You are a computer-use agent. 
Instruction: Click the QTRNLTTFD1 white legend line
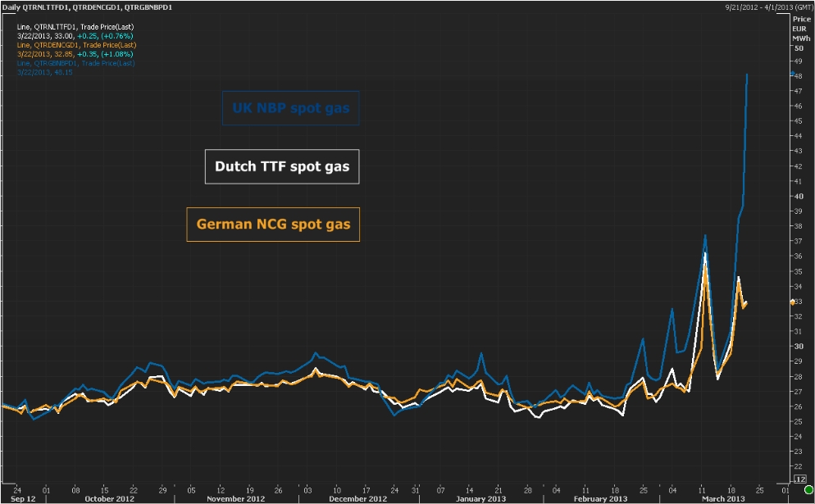pyautogui.click(x=75, y=27)
